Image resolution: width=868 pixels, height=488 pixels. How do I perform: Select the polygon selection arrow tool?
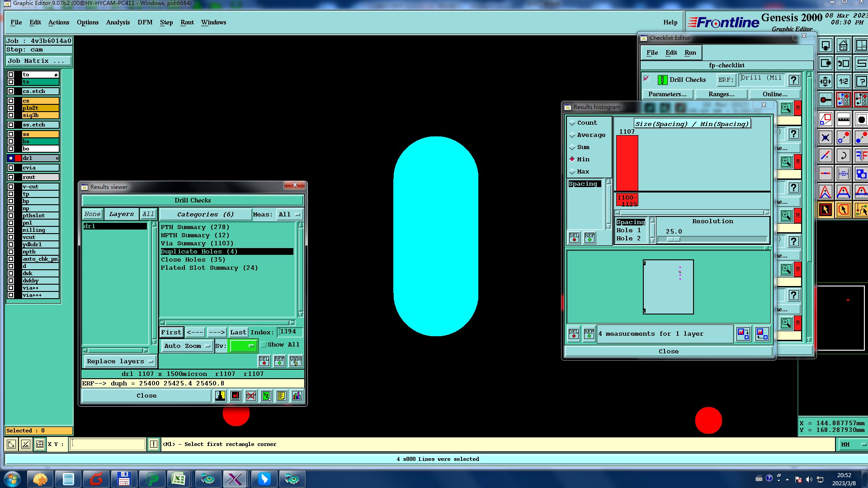pyautogui.click(x=844, y=210)
